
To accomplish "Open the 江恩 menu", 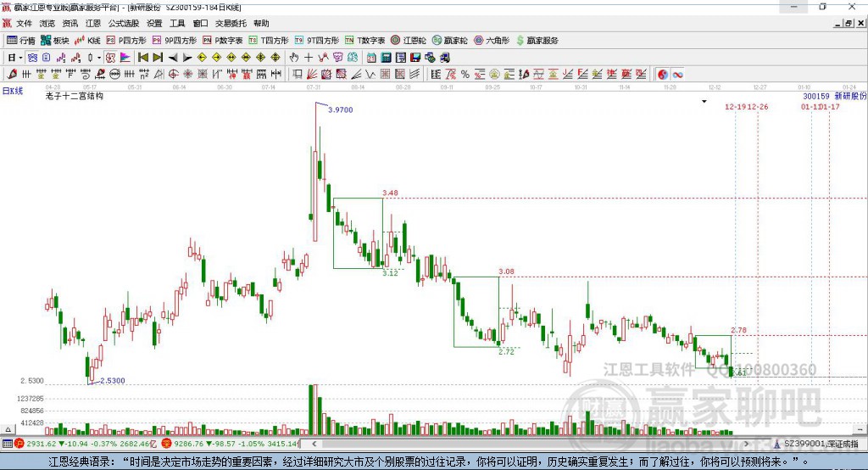I will (x=93, y=23).
